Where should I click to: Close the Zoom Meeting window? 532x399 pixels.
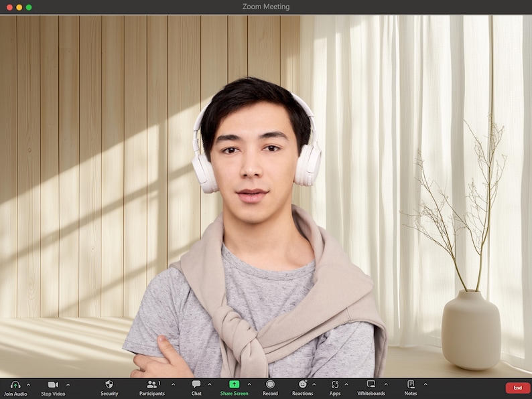click(9, 7)
